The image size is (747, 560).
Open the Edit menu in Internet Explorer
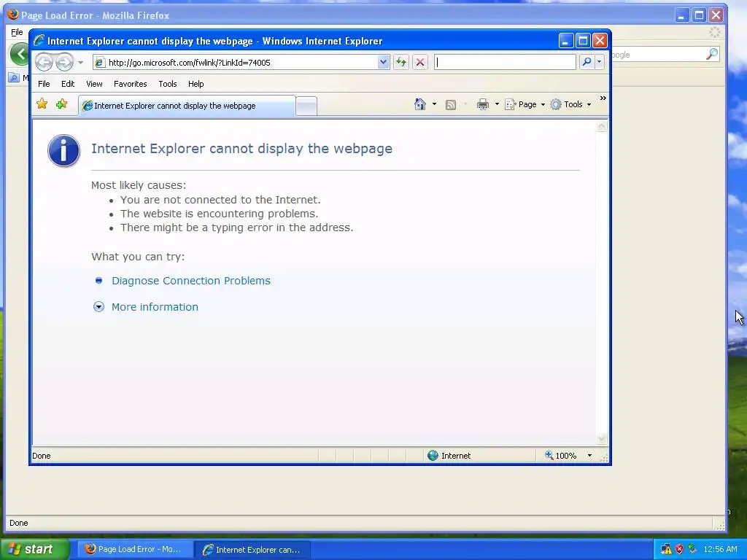tap(68, 84)
